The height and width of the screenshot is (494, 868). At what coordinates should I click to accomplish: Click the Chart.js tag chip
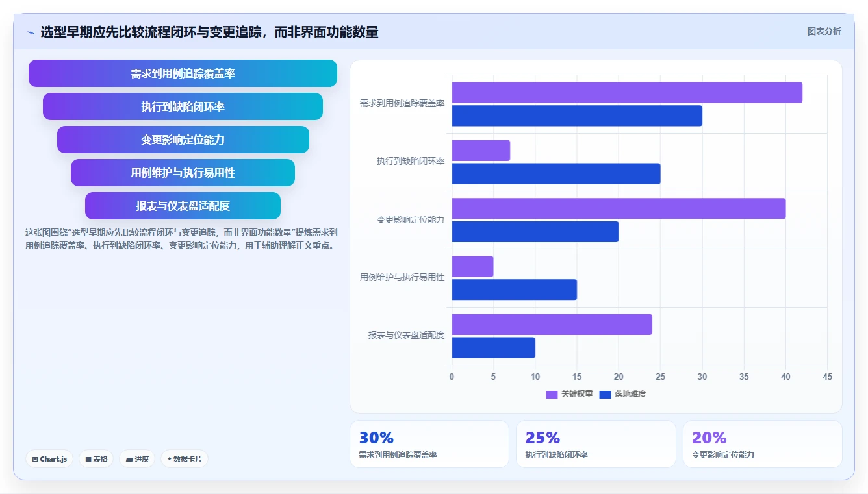click(x=50, y=459)
